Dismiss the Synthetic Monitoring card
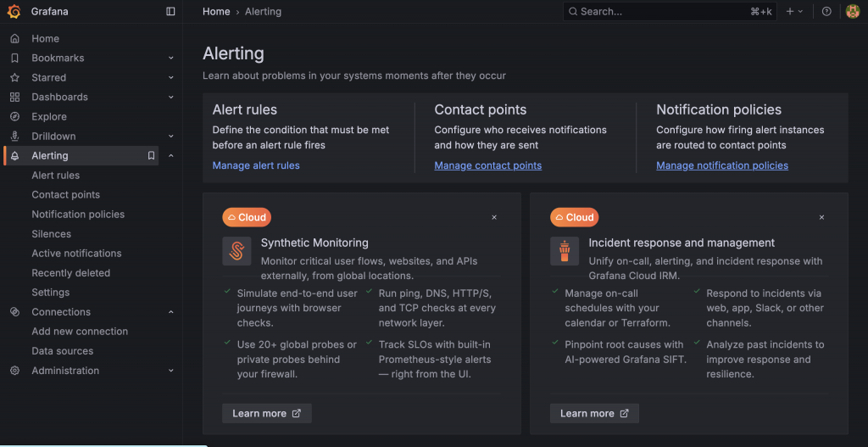 coord(494,218)
